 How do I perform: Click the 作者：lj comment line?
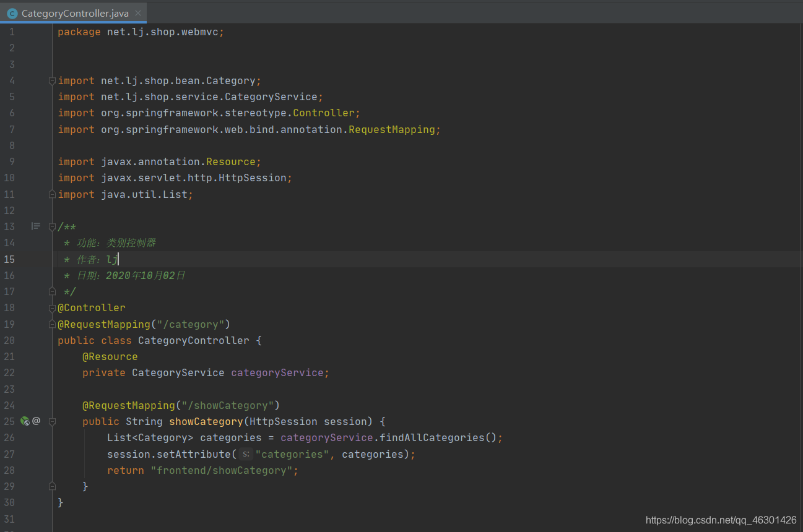pyautogui.click(x=91, y=259)
